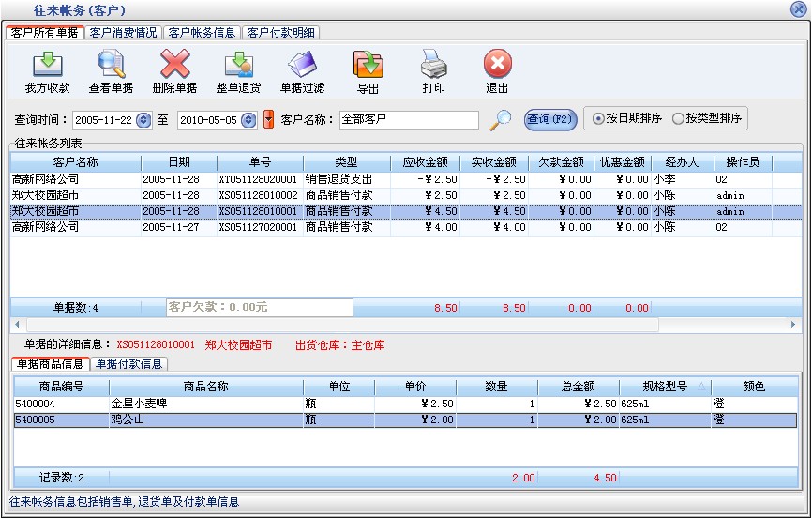Image resolution: width=812 pixels, height=519 pixels.
Task: Expand the start date 2005-11-22 dropdown
Action: point(143,120)
